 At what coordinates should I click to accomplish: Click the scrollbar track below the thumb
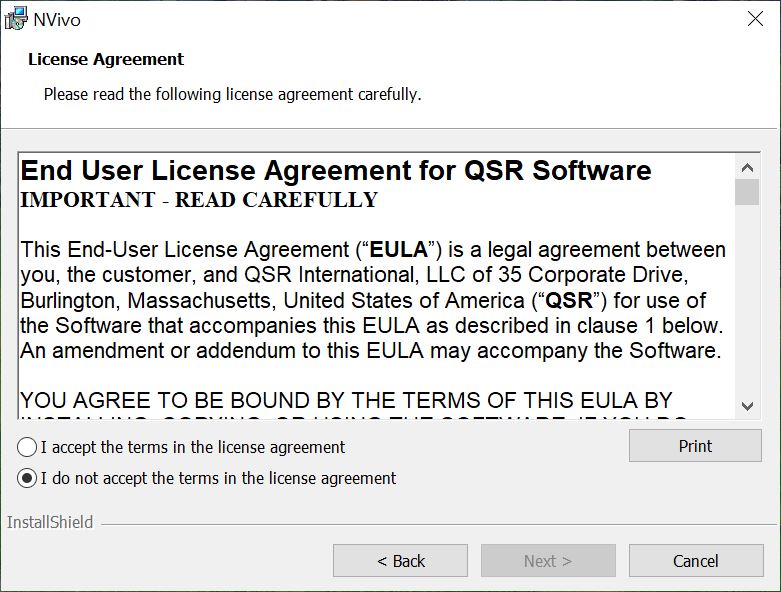click(x=747, y=299)
